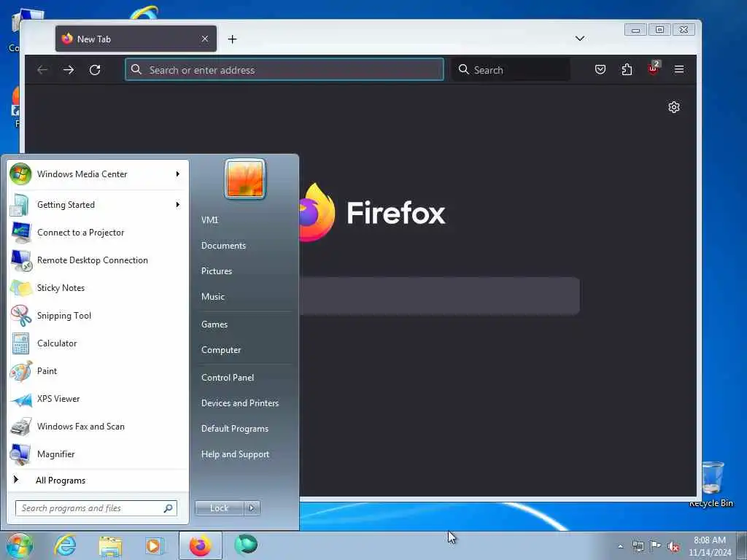Expand All Programs

(98, 480)
